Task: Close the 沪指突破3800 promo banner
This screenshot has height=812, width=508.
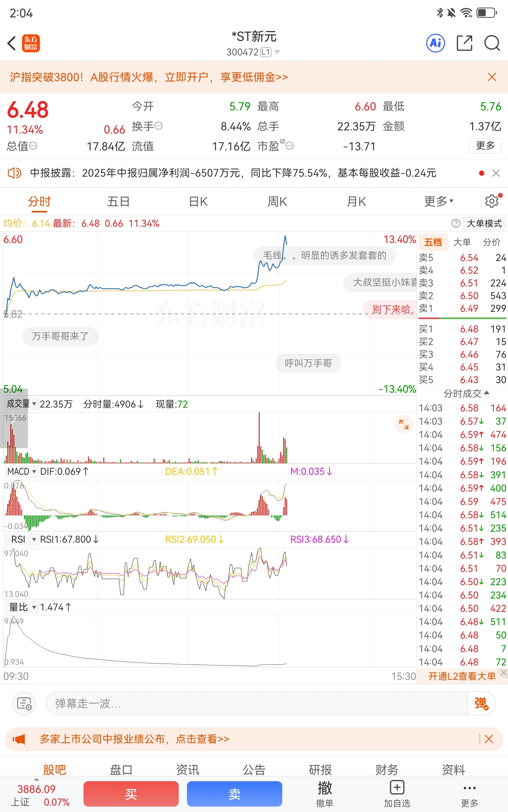Action: [492, 77]
